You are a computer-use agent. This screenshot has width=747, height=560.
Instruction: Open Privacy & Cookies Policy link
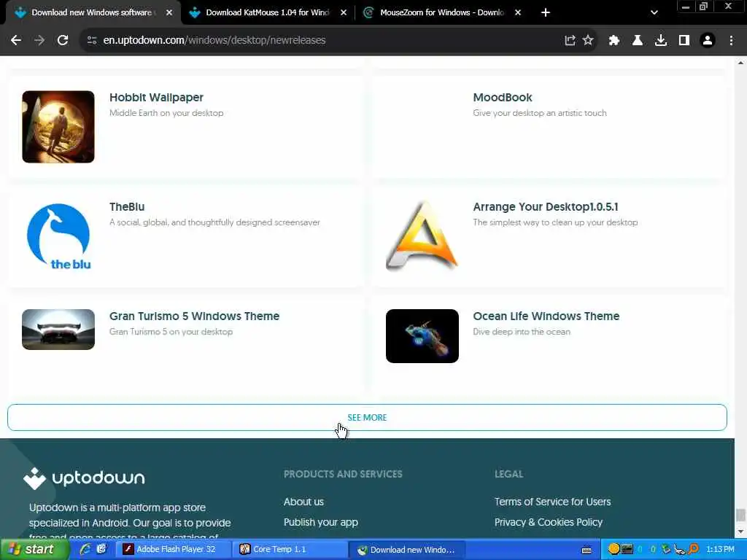549,522
